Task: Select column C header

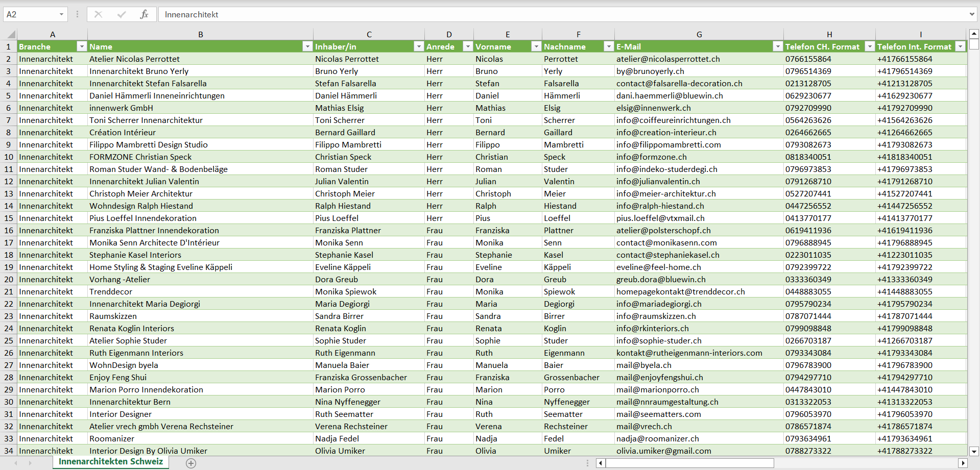Action: pyautogui.click(x=369, y=35)
